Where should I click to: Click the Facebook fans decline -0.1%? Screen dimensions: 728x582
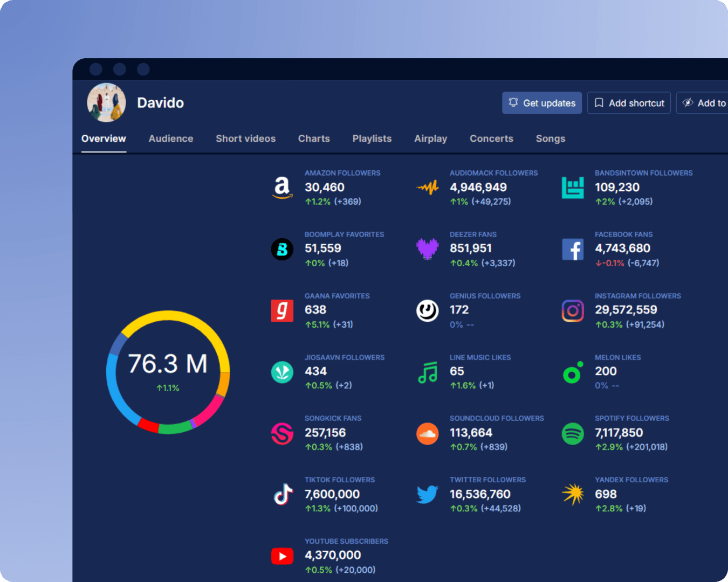point(610,263)
